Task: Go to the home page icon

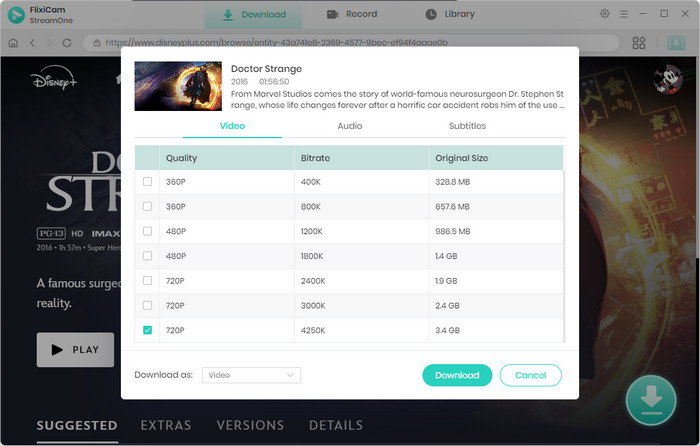Action: tap(13, 43)
